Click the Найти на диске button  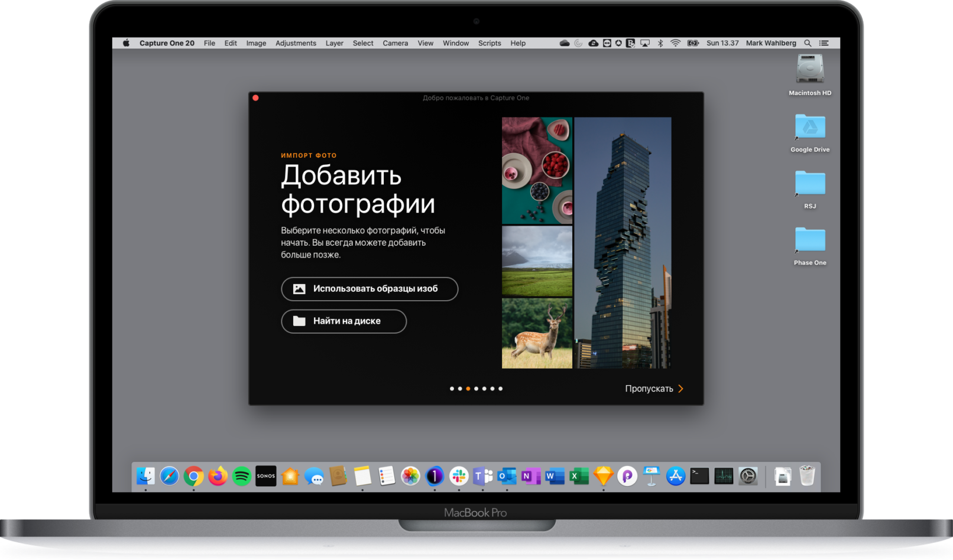click(343, 321)
